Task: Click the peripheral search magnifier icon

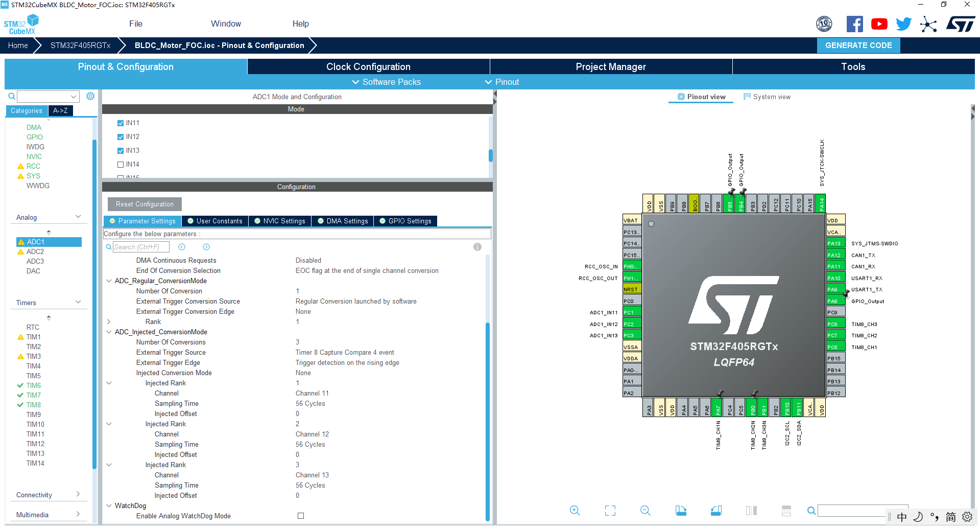Action: 11,96
